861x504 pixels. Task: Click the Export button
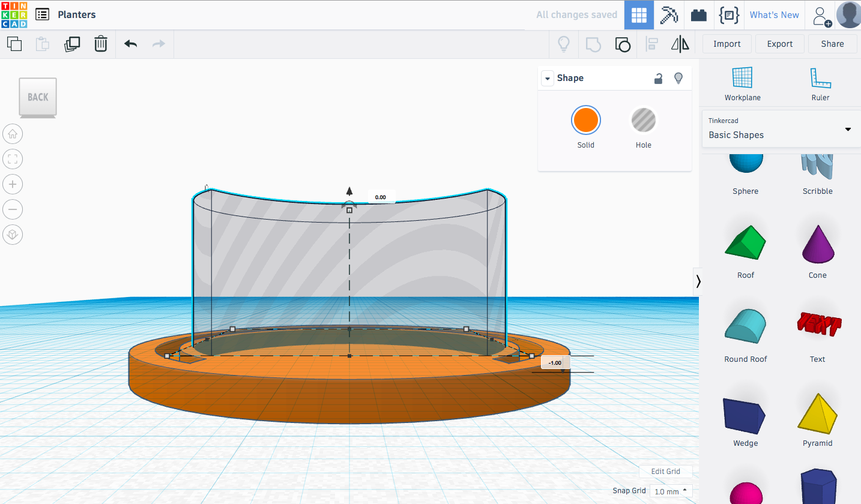pos(780,44)
